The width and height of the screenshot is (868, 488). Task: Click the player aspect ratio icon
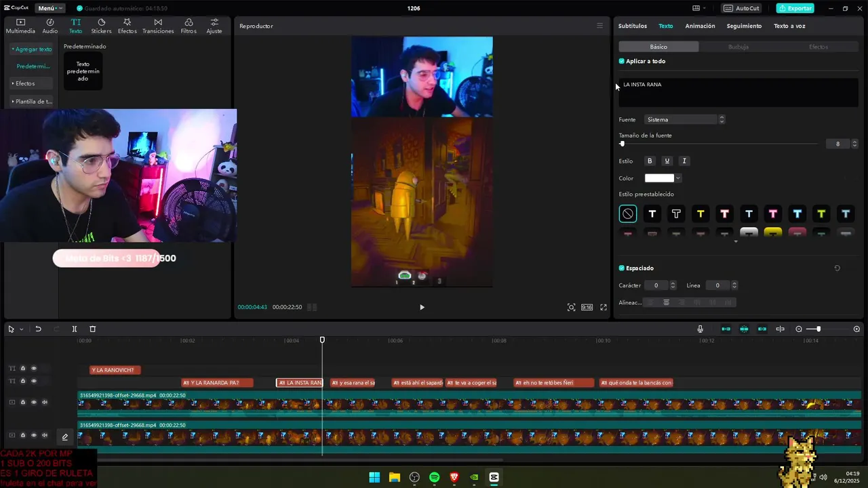[587, 307]
